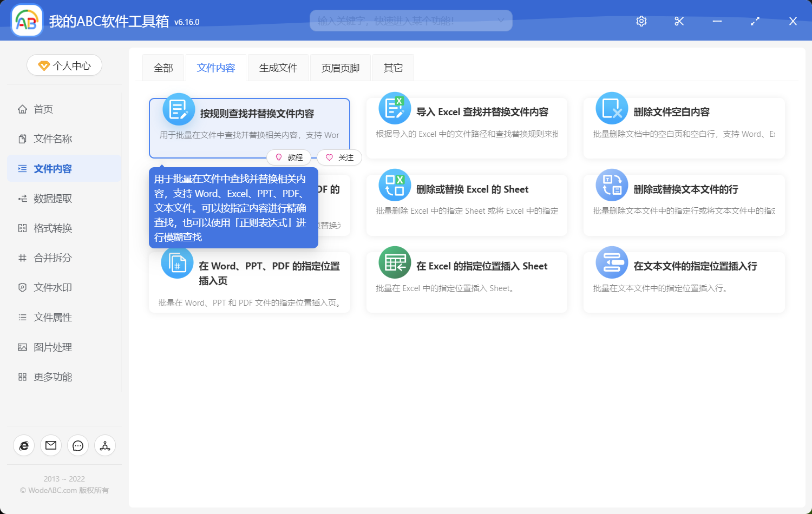Open the settings gear in the title bar
This screenshot has width=812, height=514.
(641, 21)
